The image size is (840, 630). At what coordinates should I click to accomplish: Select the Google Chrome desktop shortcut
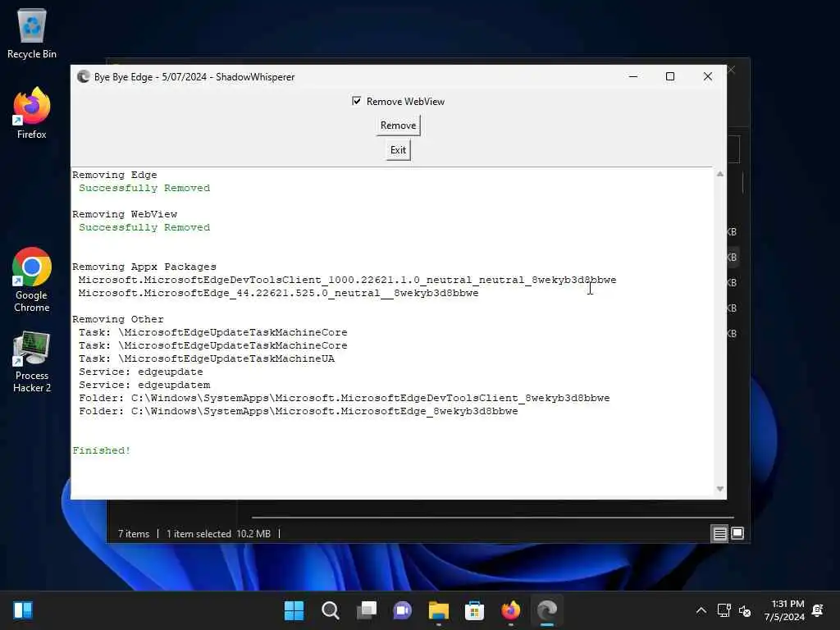[32, 280]
